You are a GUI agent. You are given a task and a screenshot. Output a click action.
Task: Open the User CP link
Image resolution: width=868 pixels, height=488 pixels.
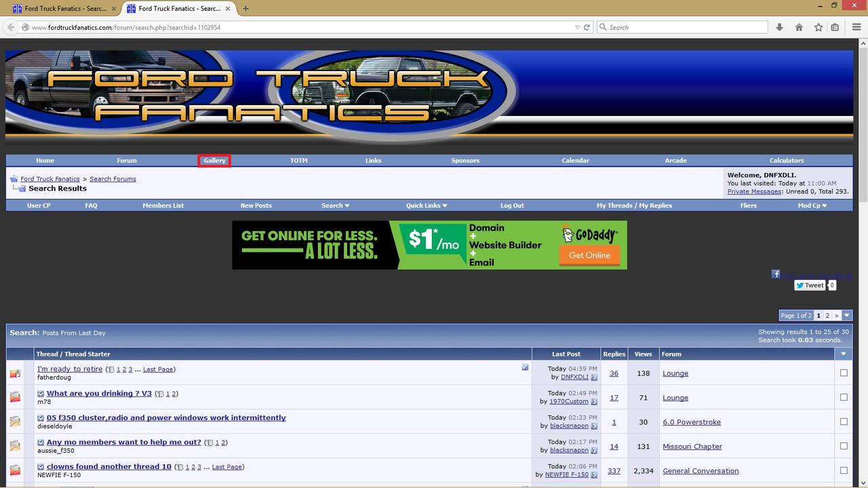pos(39,205)
